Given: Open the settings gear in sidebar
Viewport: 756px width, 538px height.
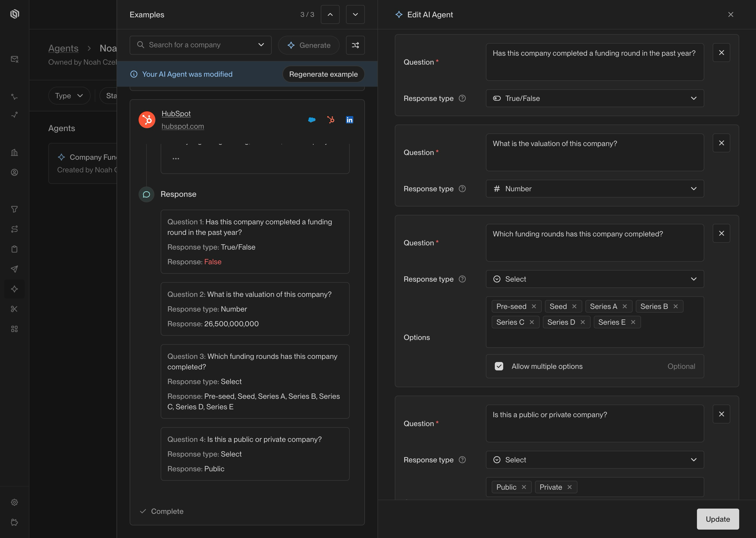Looking at the screenshot, I should [x=14, y=502].
